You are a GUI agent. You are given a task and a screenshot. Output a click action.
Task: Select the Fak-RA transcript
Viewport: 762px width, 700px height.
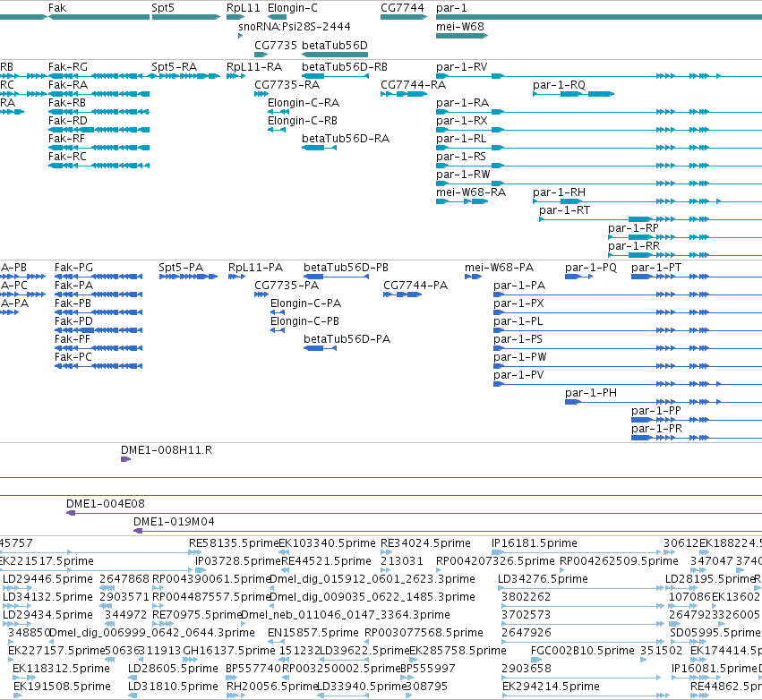(99, 94)
